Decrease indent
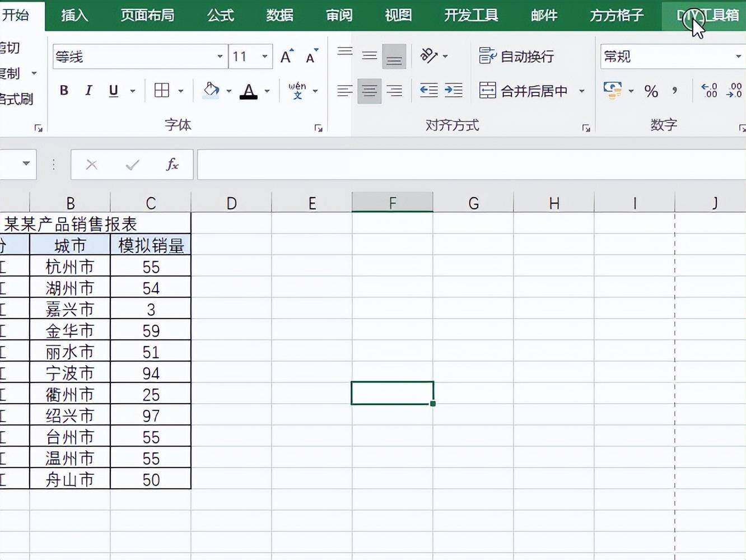Image resolution: width=746 pixels, height=560 pixels. click(x=429, y=90)
